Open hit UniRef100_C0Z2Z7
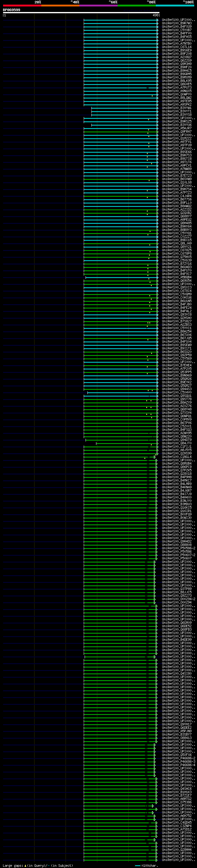 pos(177,236)
